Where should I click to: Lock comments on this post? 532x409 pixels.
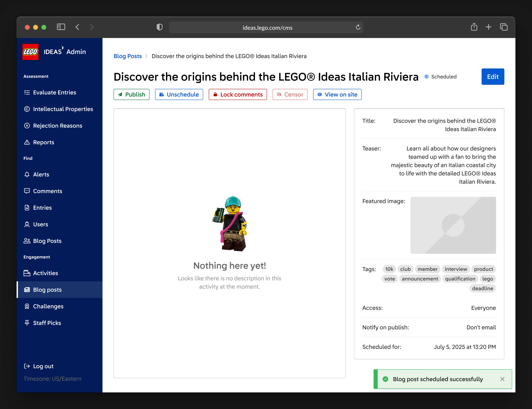[238, 94]
